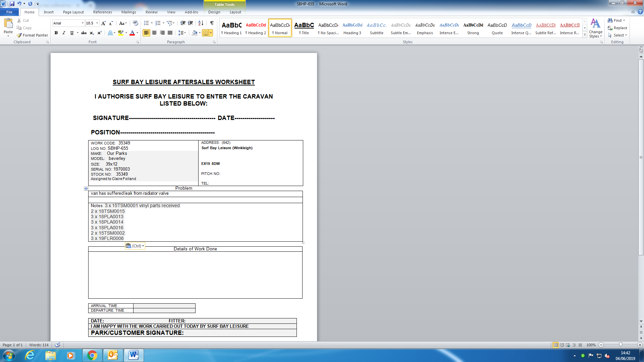Viewport: 644px width, 362px height.
Task: Apply the Heading 1 style
Action: point(231,28)
